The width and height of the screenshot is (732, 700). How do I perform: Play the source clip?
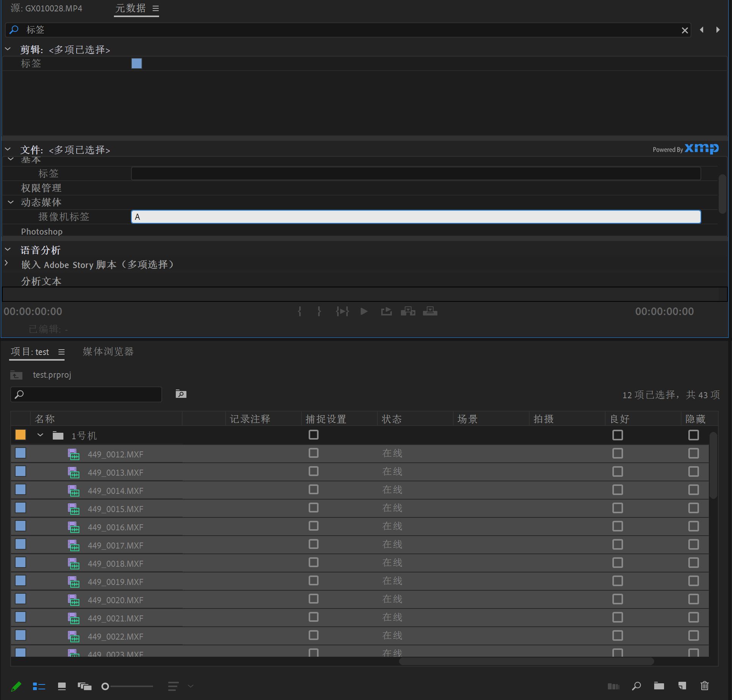click(364, 312)
